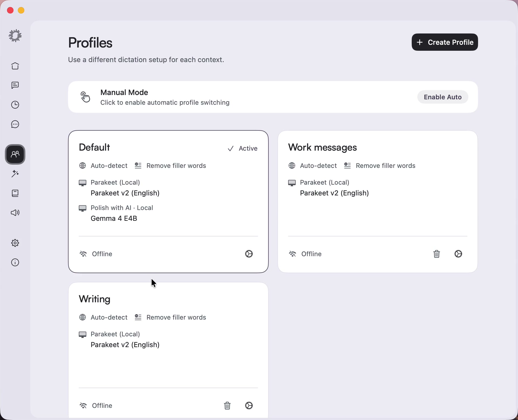Image resolution: width=518 pixels, height=420 pixels.
Task: Click 'Polish with AI · Local' label
Action: pyautogui.click(x=122, y=208)
